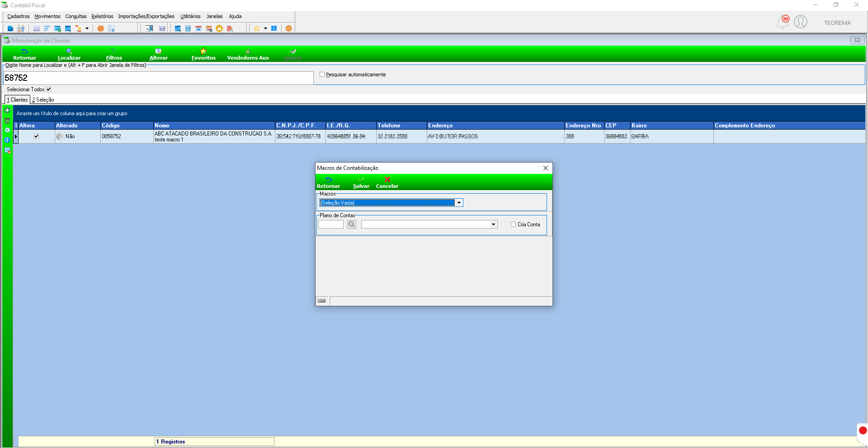Click the two people icon in main toolbar
The image size is (868, 448).
[21, 28]
